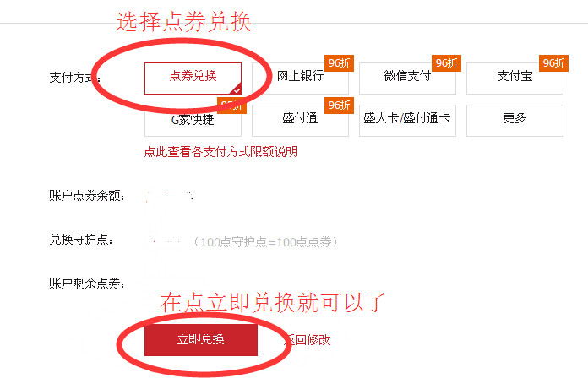Choose the G家快捷 payment option

(193, 121)
